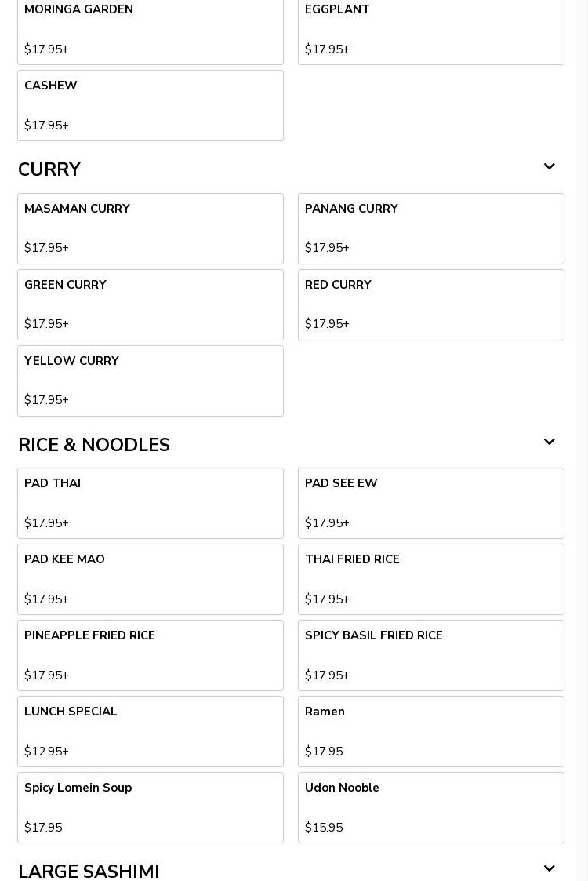Collapse the CURRY section chevron

[x=550, y=166]
